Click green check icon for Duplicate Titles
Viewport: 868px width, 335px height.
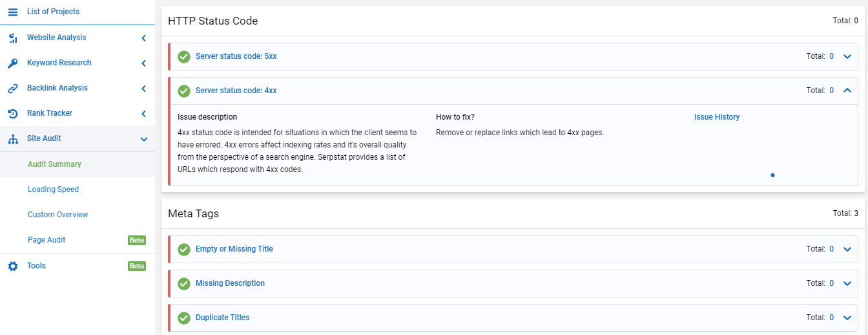click(184, 318)
